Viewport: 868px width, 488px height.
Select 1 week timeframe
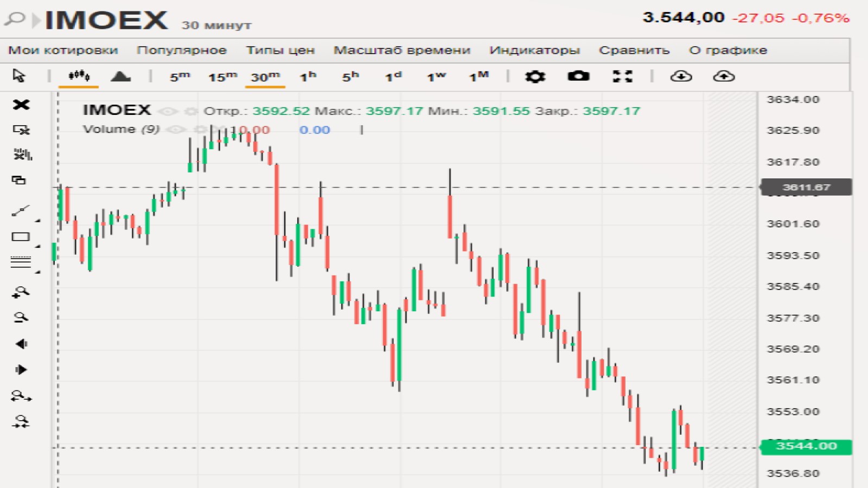click(x=436, y=76)
